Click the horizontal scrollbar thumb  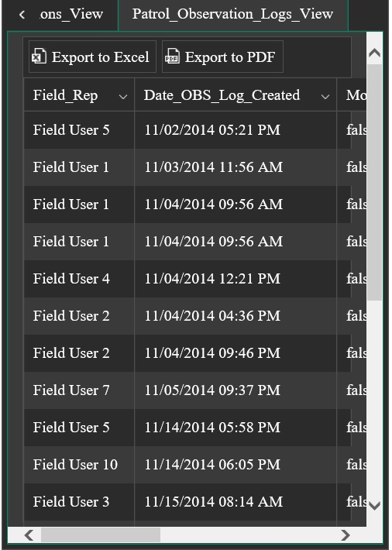pyautogui.click(x=101, y=535)
